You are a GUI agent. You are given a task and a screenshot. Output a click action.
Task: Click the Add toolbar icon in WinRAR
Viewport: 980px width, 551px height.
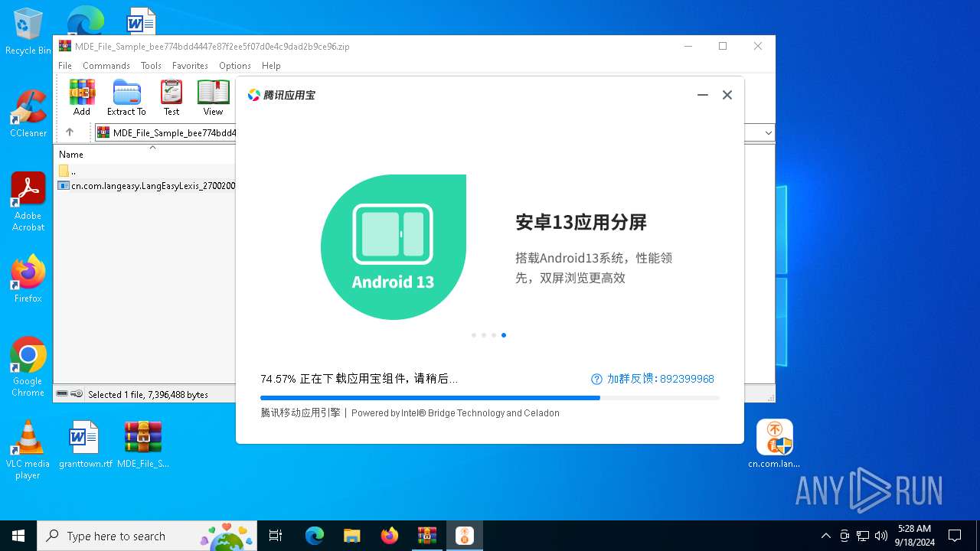[x=82, y=97]
